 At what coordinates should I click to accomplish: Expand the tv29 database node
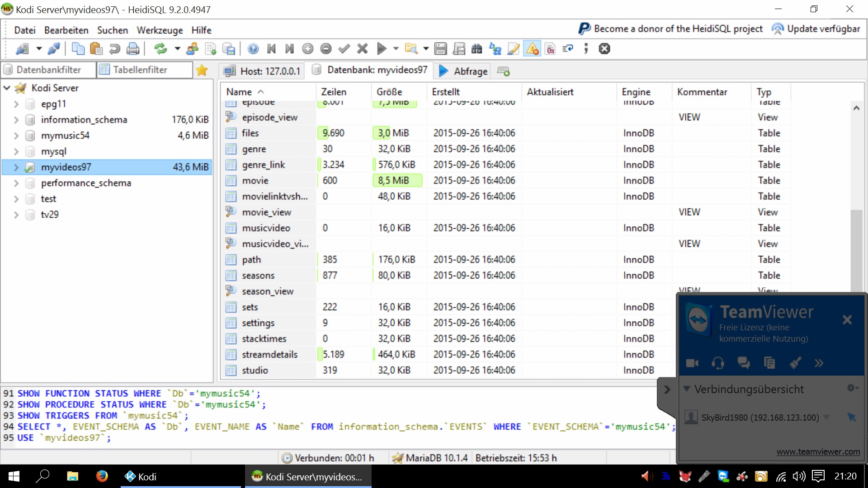pos(16,215)
